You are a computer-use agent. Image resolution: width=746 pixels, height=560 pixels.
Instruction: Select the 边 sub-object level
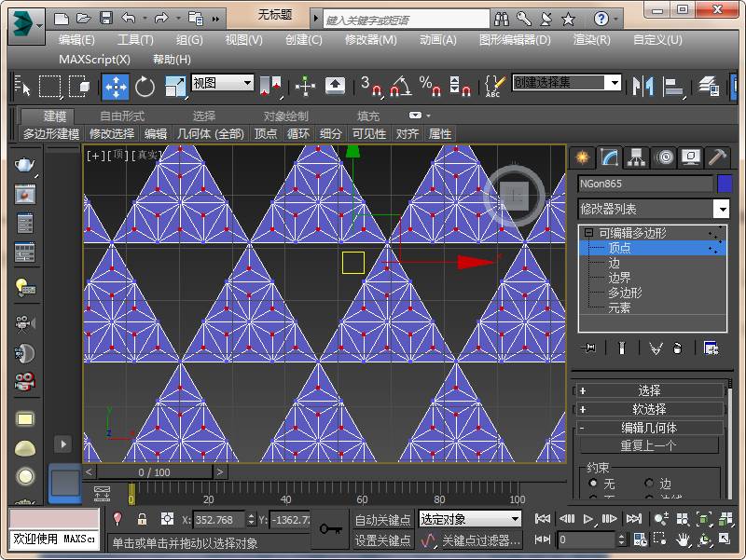615,263
